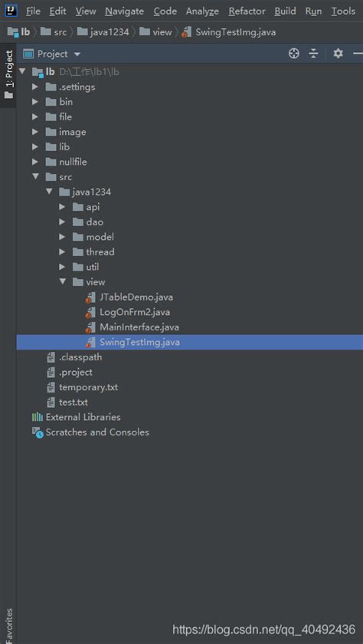363x644 pixels.
Task: Toggle the Favorites tool window tab
Action: pos(8,625)
